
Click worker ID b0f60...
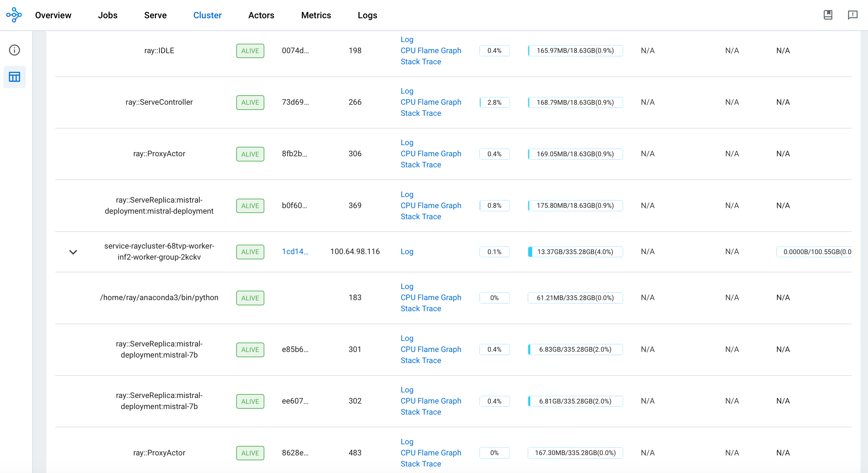pos(294,206)
